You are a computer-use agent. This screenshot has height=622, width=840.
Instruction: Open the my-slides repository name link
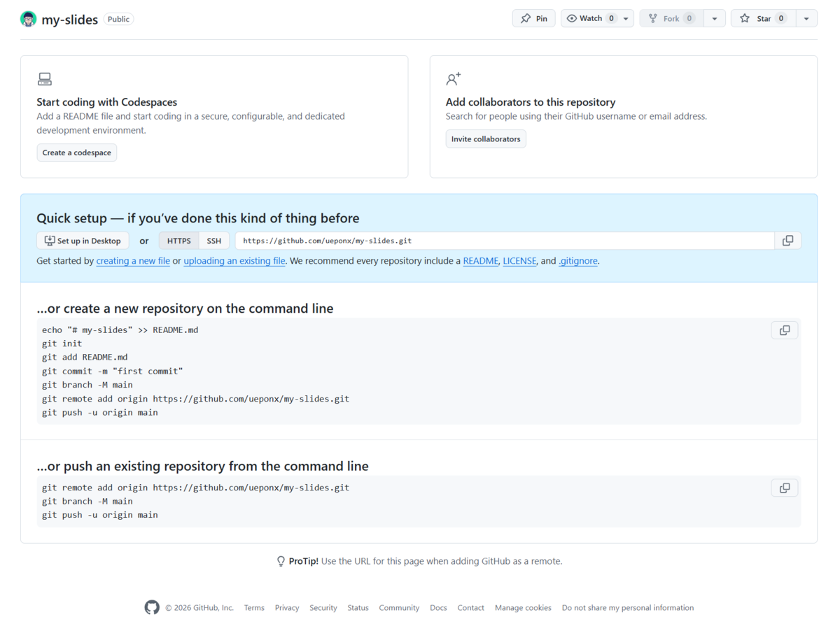coord(70,20)
